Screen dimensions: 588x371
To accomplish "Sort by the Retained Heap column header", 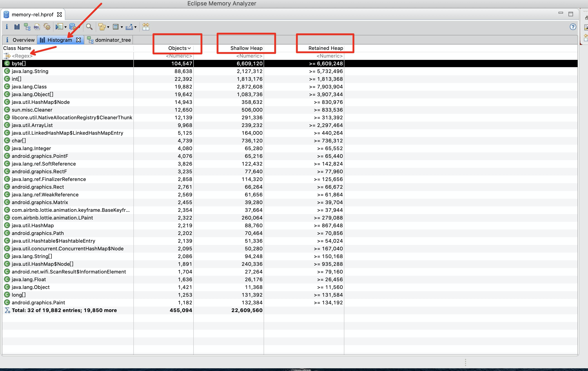I will click(x=325, y=48).
